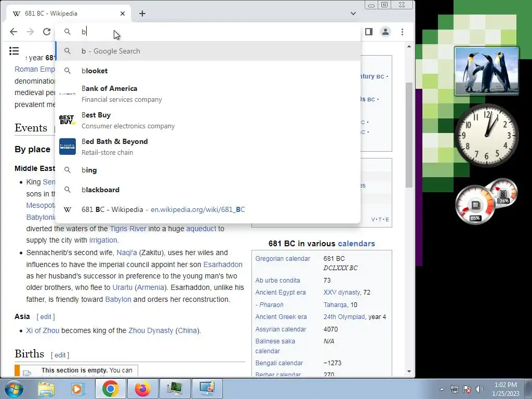
Task: Click the Bed Bath & Beyond logo icon
Action: point(67,146)
